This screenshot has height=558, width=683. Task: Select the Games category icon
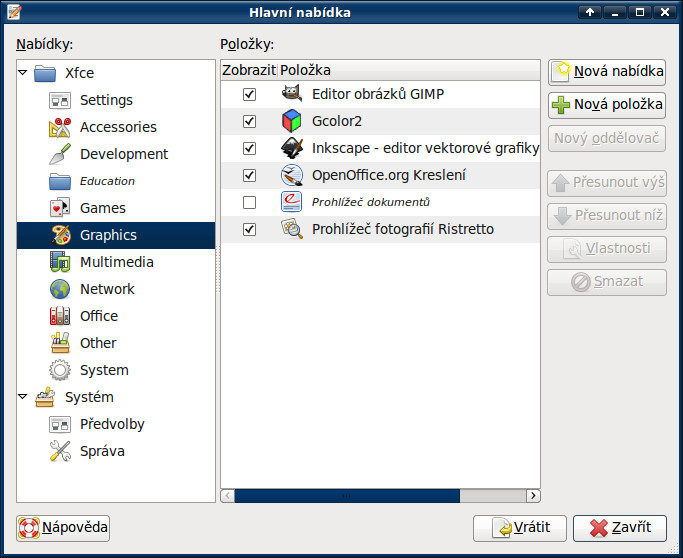point(60,208)
